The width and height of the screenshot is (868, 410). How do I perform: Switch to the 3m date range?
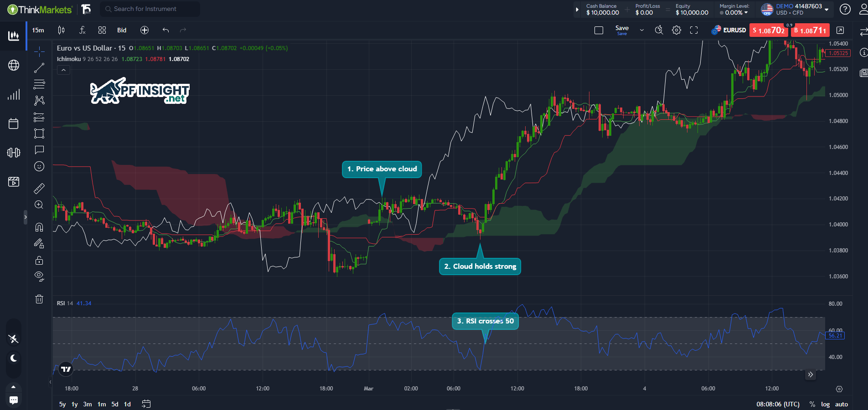88,404
